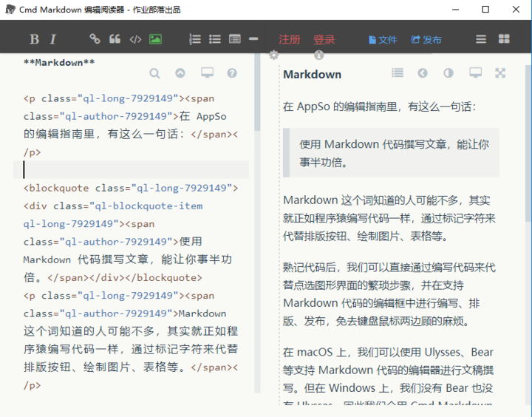Expand the hamburger menu in the toolbar
The width and height of the screenshot is (532, 417).
click(481, 39)
